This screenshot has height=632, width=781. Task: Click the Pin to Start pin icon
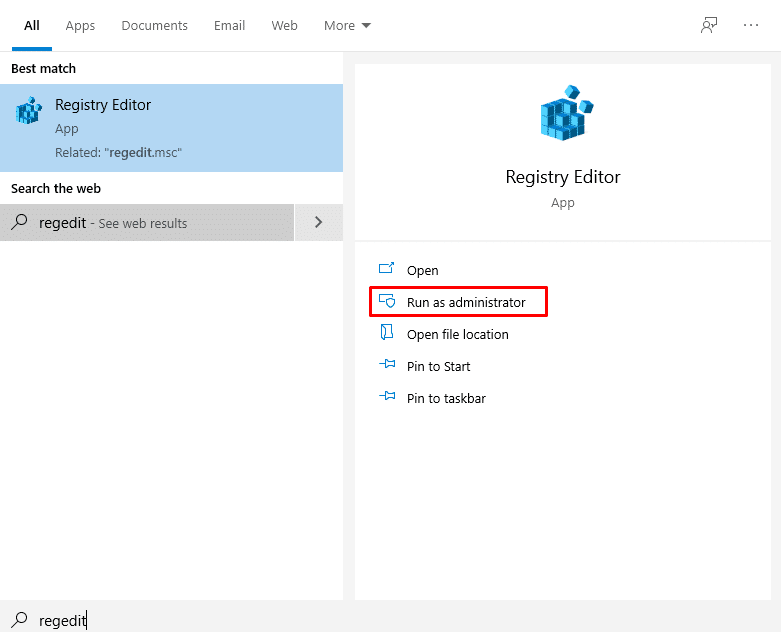coord(388,366)
